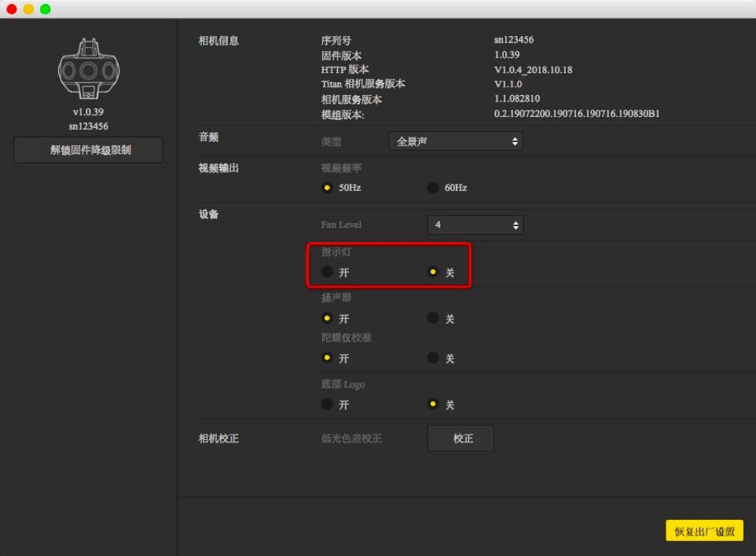The width and height of the screenshot is (756, 556).
Task: Turn speaker (扬声器) off
Action: [x=433, y=318]
